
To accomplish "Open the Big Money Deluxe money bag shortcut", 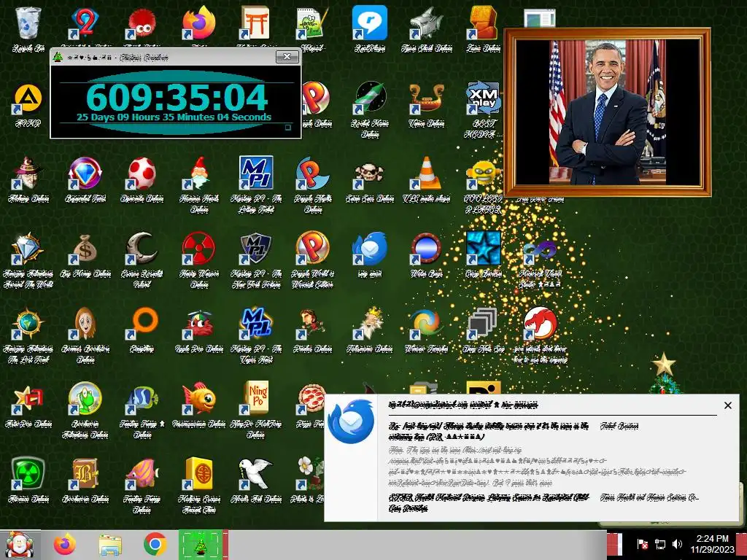I will 85,249.
